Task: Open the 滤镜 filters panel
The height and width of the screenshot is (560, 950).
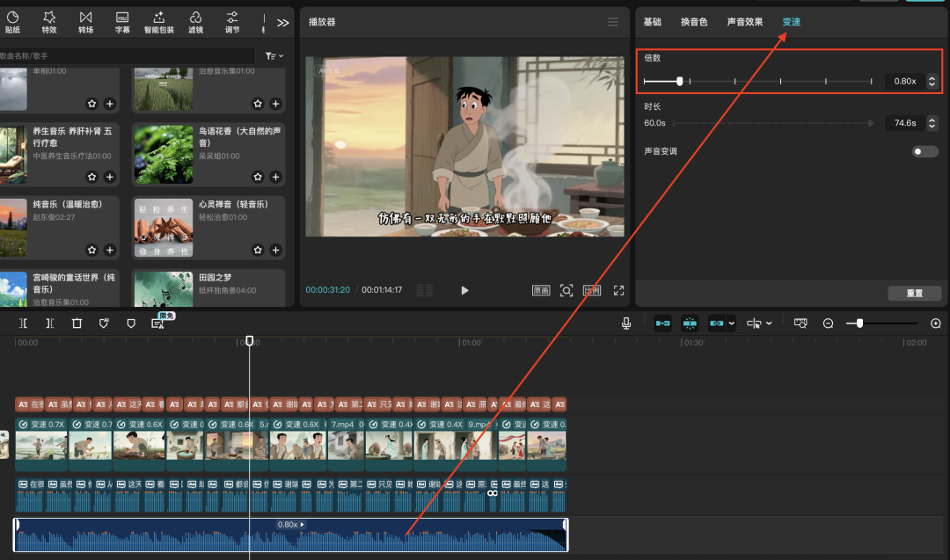Action: coord(195,21)
